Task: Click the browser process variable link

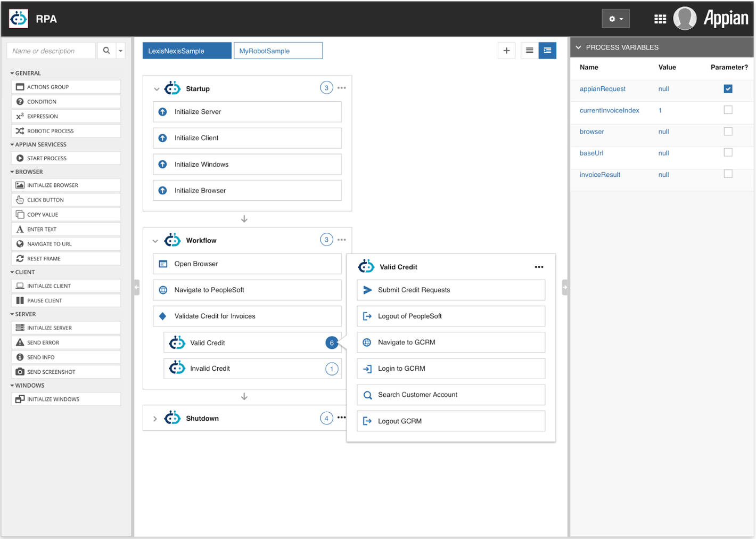Action: point(591,132)
